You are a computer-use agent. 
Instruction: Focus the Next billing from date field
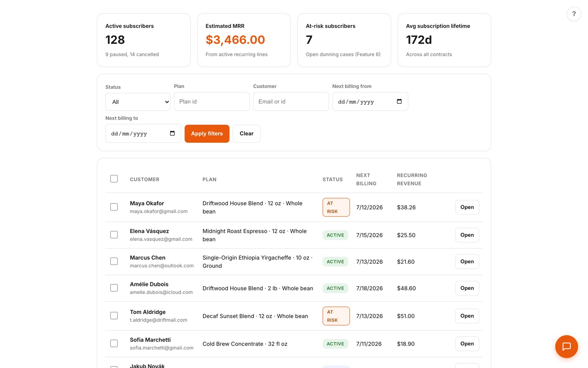370,101
